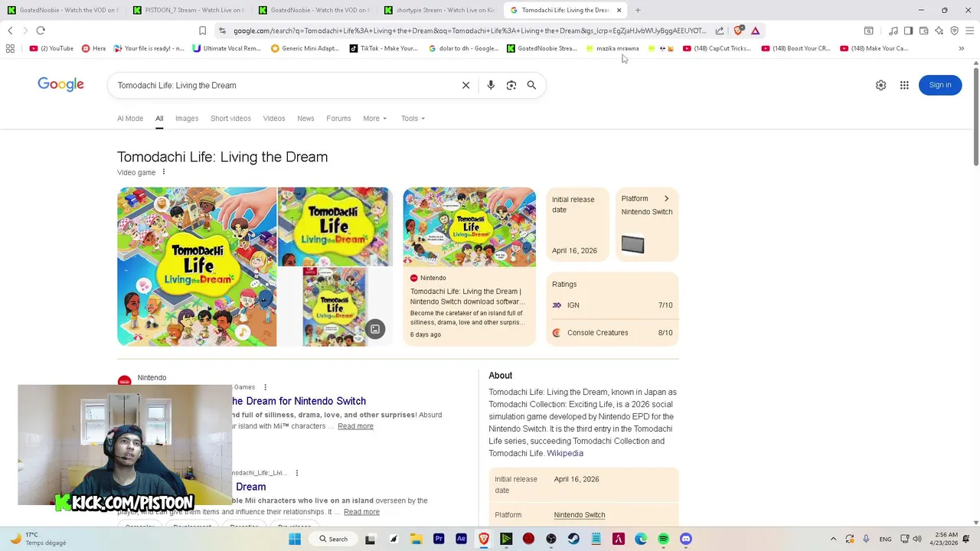Open a new browser tab with plus
The height and width of the screenshot is (551, 980).
click(638, 10)
